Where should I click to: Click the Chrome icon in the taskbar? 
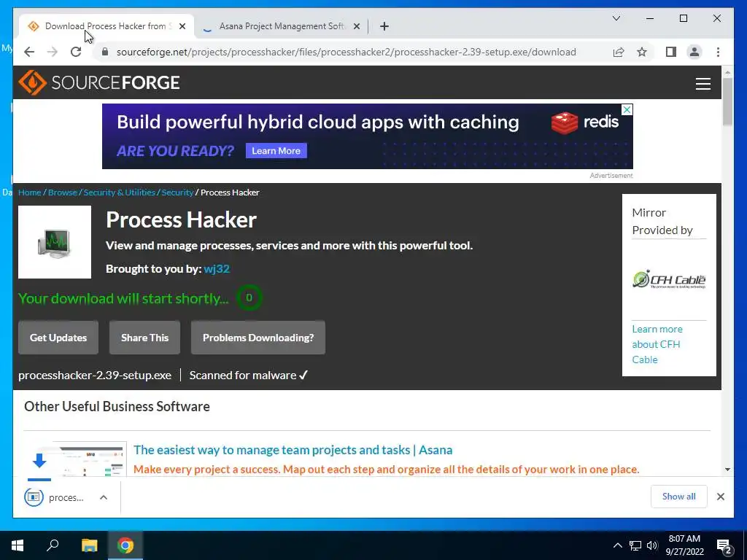click(125, 545)
